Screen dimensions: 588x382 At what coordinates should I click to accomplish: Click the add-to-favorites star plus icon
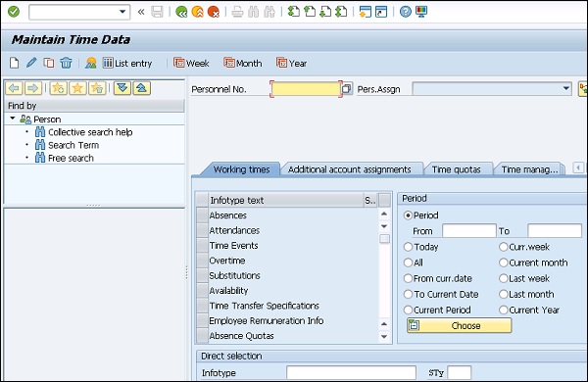tap(58, 88)
